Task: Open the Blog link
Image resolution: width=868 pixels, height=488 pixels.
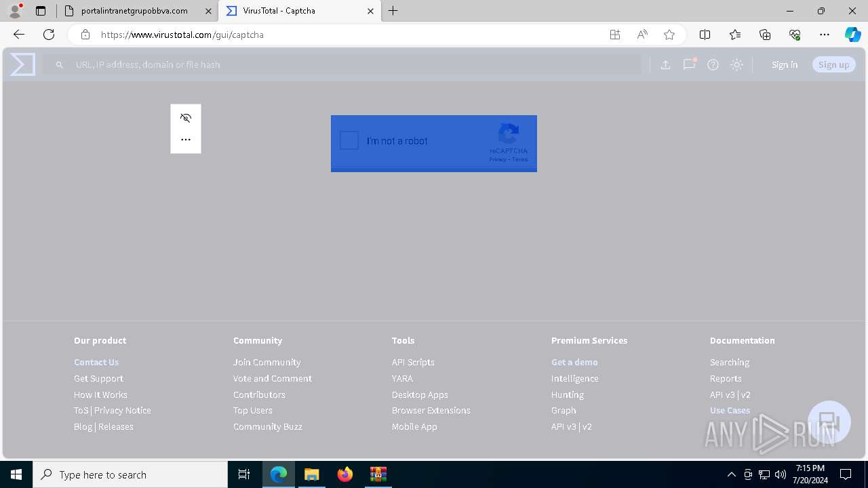Action: pos(83,427)
